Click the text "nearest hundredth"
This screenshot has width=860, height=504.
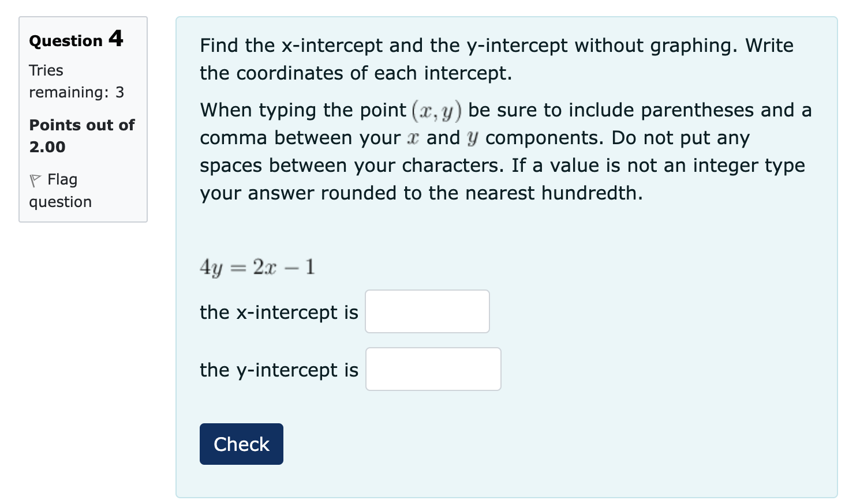pyautogui.click(x=552, y=193)
